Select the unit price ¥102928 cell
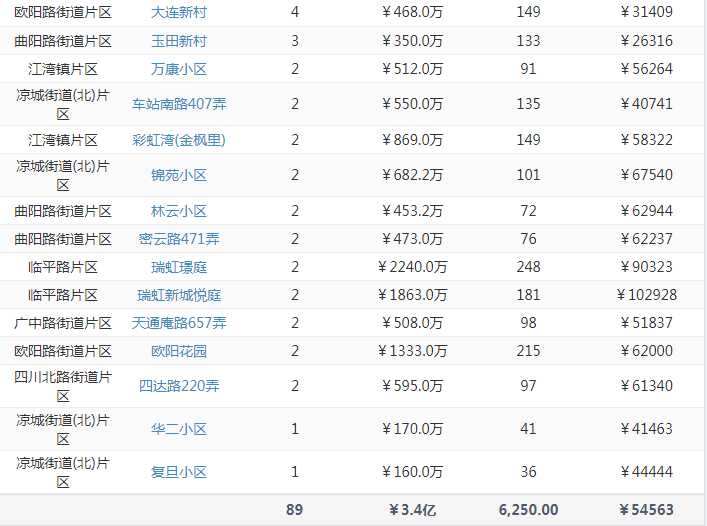707x526 pixels. pos(647,295)
